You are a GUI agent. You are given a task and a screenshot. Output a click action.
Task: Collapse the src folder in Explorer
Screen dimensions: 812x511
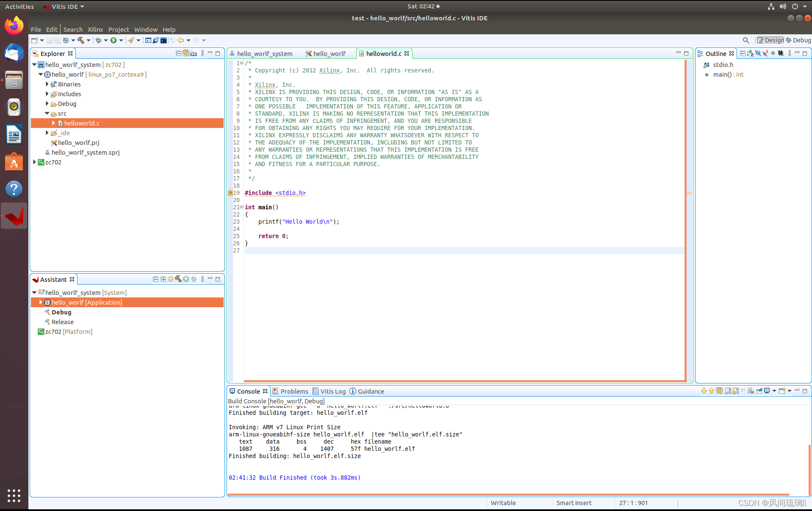click(47, 114)
